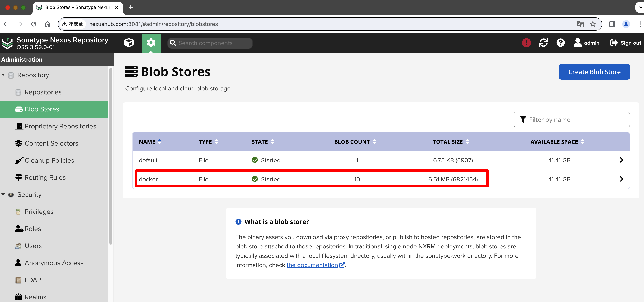Click the docker blob store name

tap(148, 179)
